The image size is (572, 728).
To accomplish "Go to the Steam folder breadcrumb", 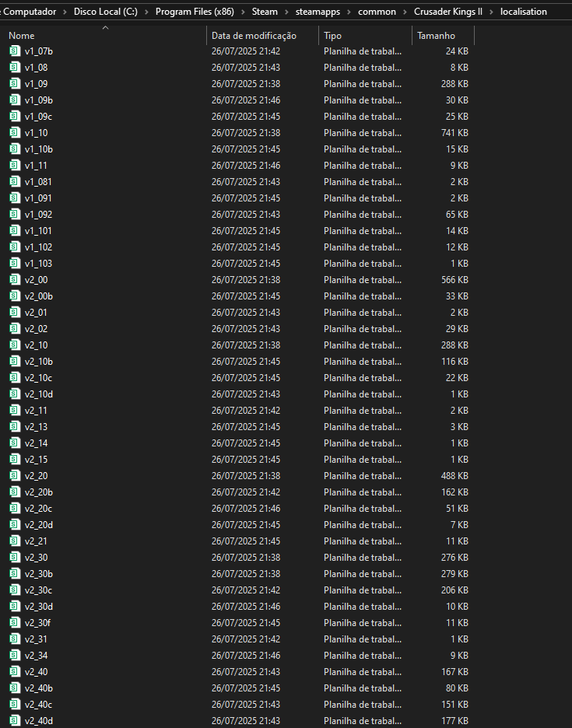I will (x=265, y=12).
